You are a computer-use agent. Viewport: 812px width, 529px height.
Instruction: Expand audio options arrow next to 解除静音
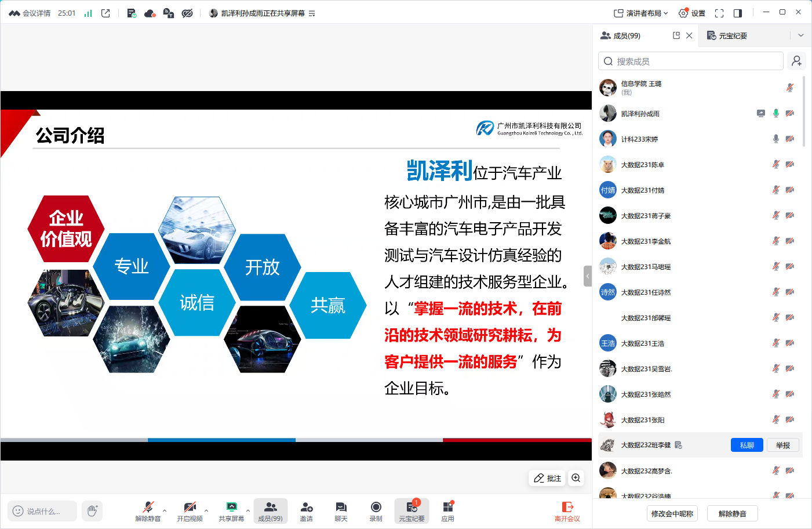pyautogui.click(x=165, y=510)
